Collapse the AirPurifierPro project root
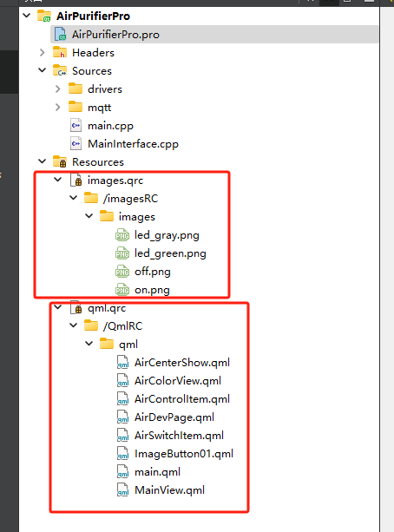This screenshot has height=532, width=394. (27, 16)
